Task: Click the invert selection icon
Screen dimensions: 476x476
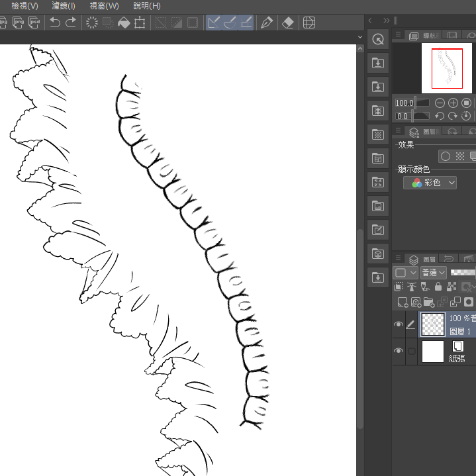Action: pyautogui.click(x=177, y=23)
